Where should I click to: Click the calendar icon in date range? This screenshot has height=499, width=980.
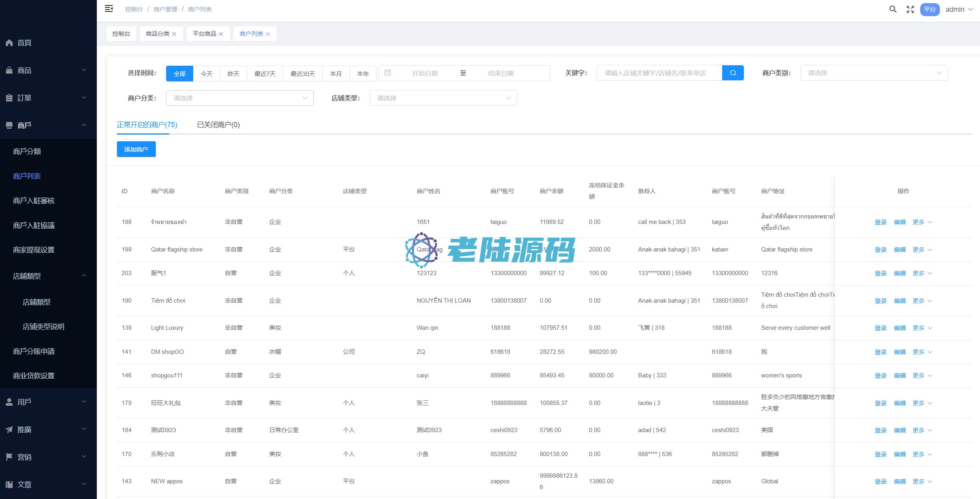pos(388,73)
